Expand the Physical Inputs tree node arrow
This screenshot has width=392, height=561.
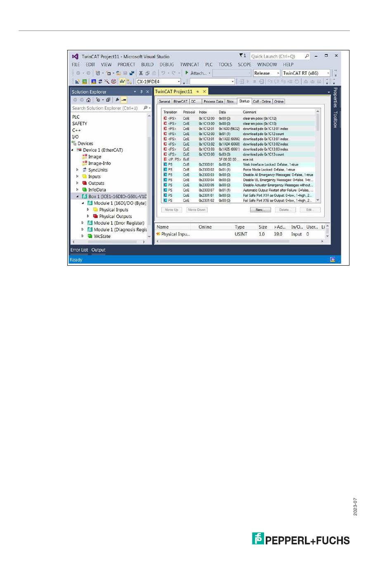(88, 210)
